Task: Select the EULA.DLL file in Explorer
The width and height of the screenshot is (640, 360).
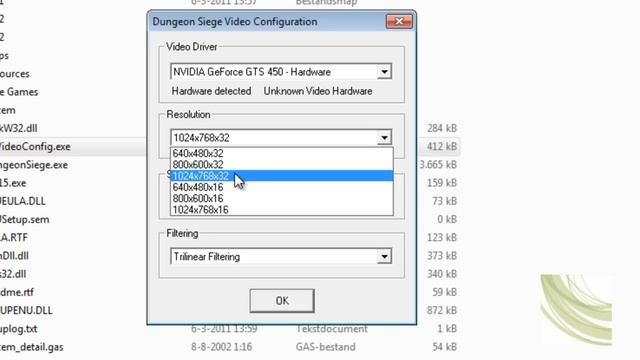Action: coord(23,201)
